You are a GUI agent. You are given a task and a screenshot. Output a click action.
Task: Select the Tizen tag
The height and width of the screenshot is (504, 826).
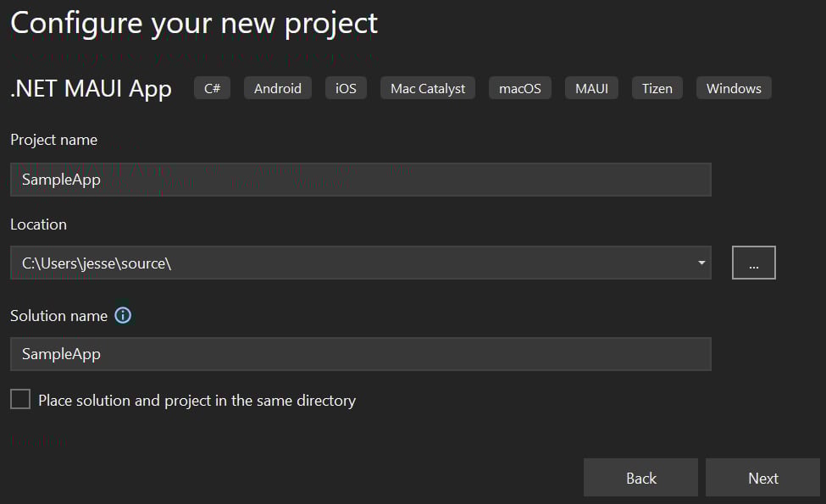click(x=657, y=88)
